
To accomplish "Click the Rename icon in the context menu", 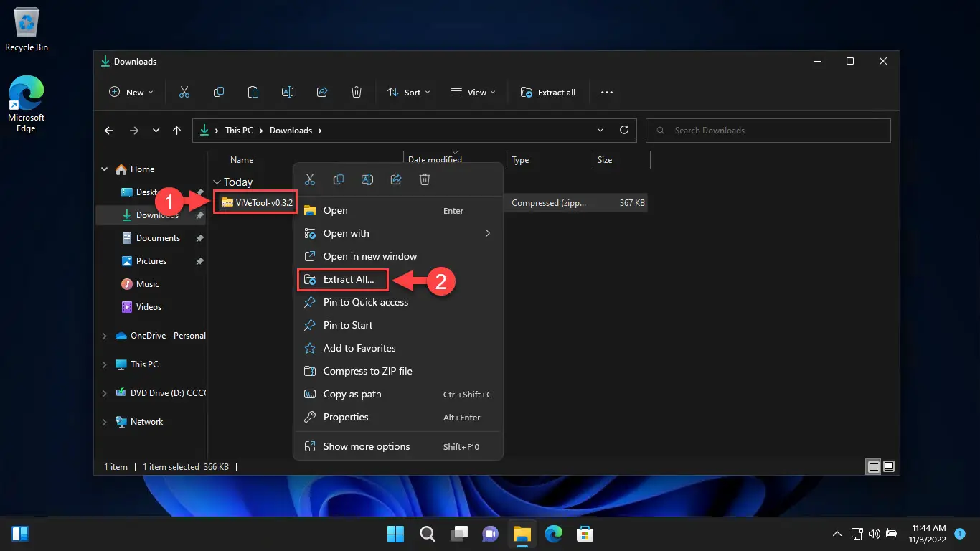I will coord(367,179).
